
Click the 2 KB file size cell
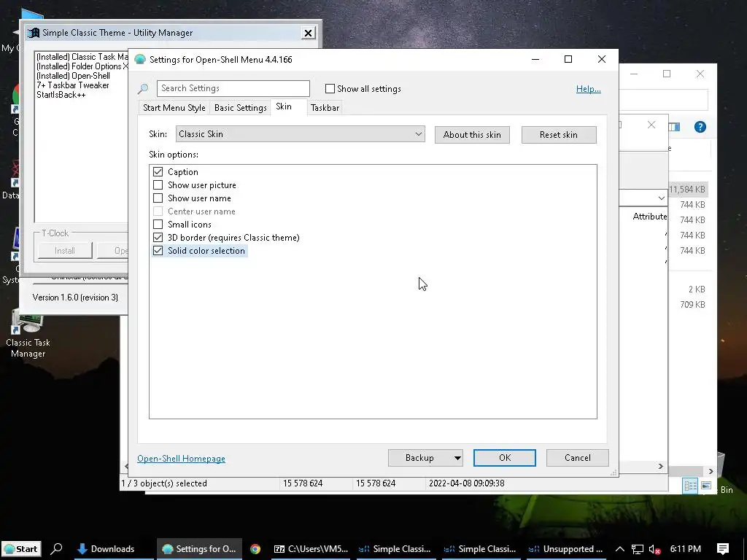pos(697,289)
